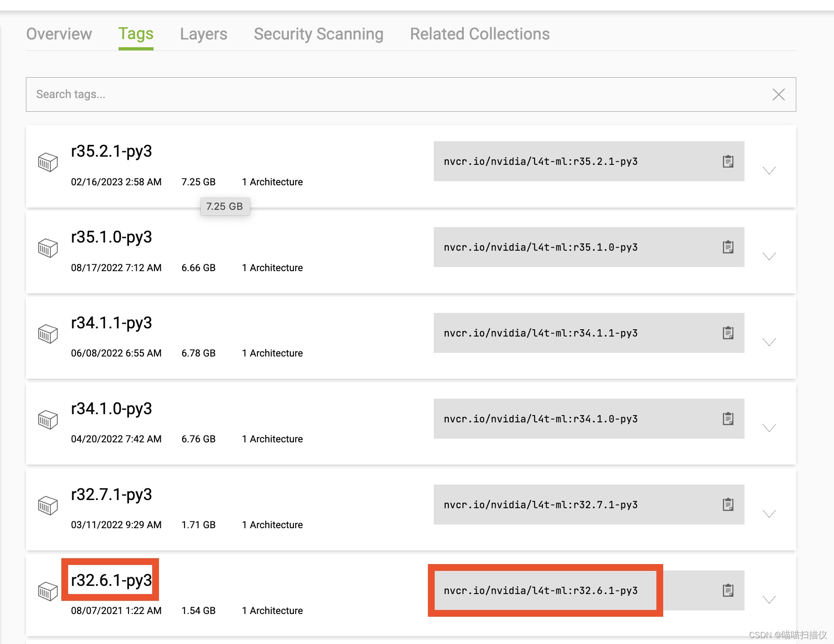
Task: Click the r34.1.0-py3 tag title
Action: point(111,409)
